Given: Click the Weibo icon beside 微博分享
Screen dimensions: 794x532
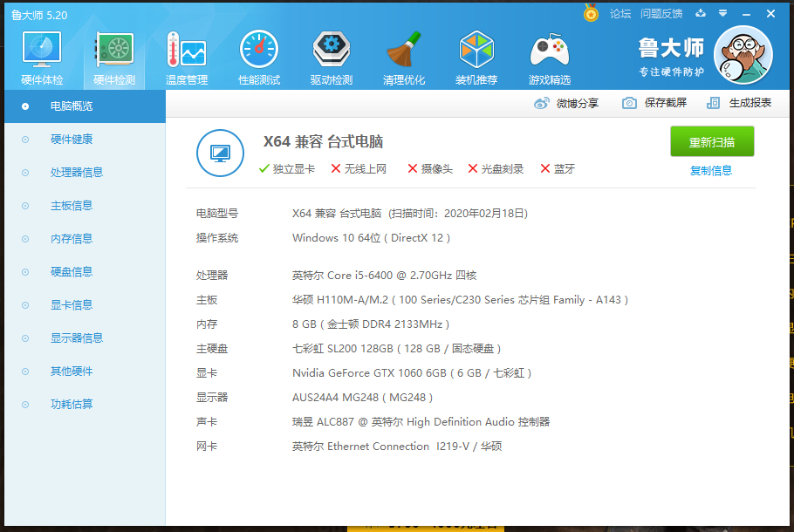Looking at the screenshot, I should (541, 103).
